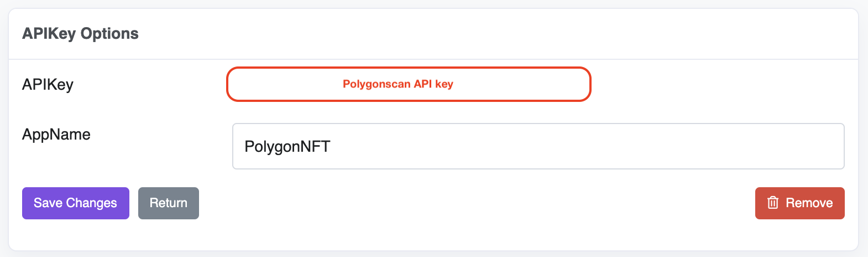Click the APIKey field label
Screen dimensions: 868x257
pyautogui.click(x=48, y=85)
